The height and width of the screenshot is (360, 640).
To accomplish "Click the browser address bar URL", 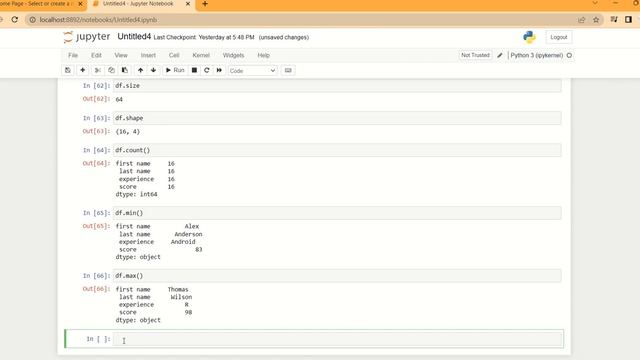I will [x=98, y=20].
